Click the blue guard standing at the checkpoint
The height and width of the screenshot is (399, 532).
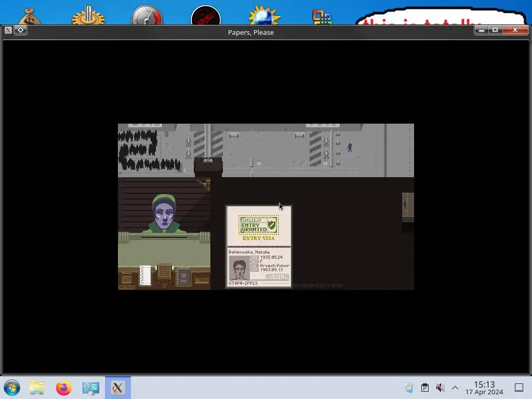[350, 147]
